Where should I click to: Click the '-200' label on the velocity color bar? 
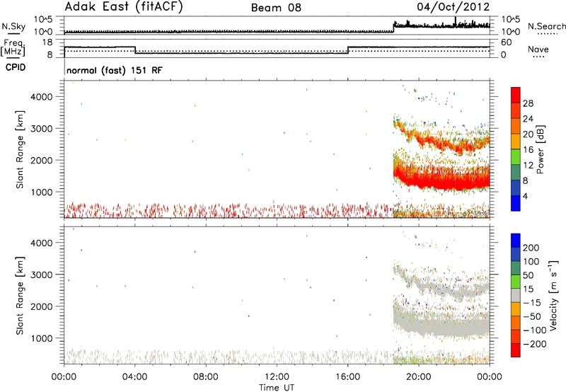535,344
